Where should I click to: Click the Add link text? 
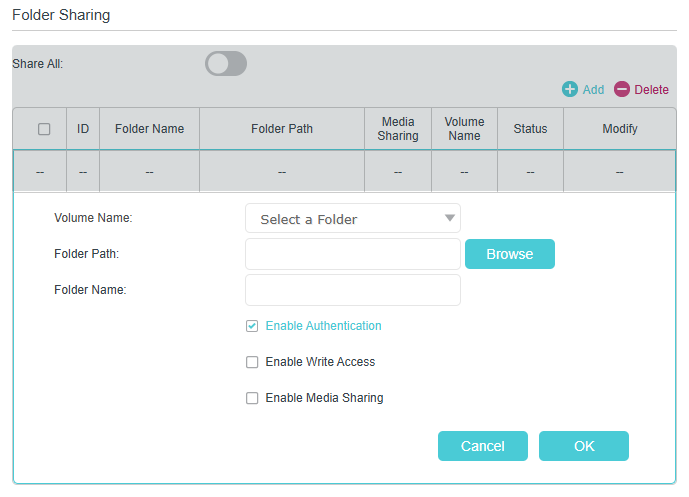[x=593, y=90]
